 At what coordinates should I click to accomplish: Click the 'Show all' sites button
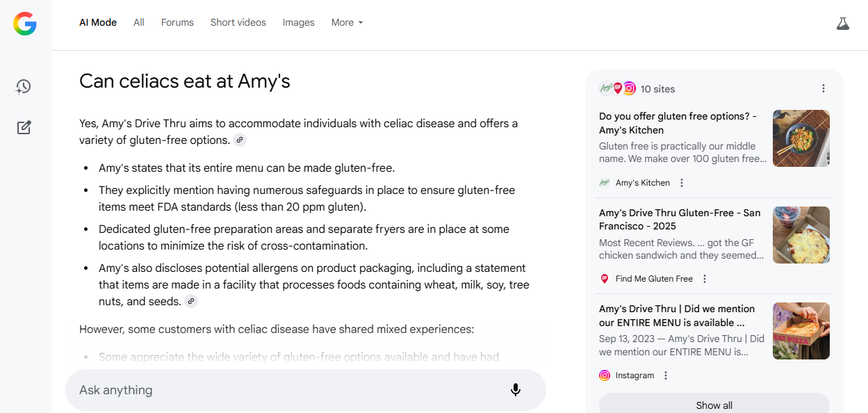pyautogui.click(x=714, y=405)
